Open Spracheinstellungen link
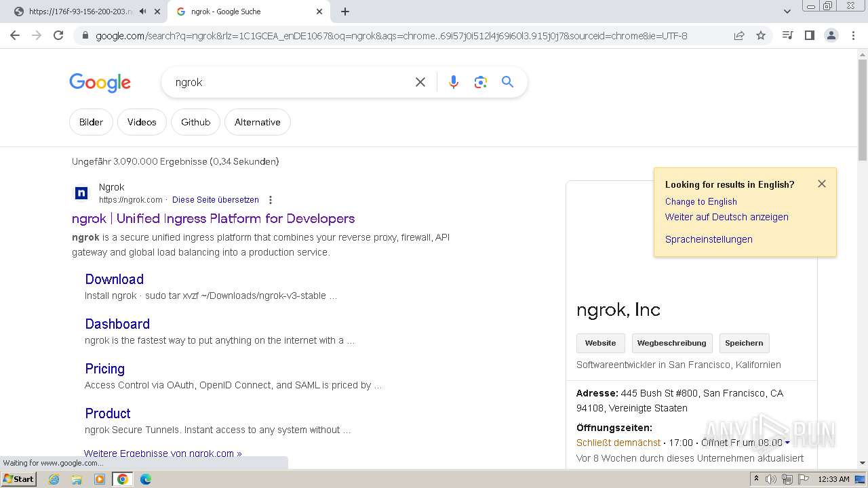The height and width of the screenshot is (488, 868). [x=709, y=239]
